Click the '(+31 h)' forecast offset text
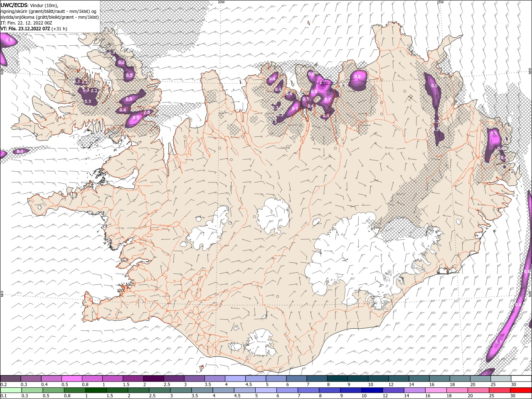Image resolution: width=532 pixels, height=399 pixels. pos(59,29)
